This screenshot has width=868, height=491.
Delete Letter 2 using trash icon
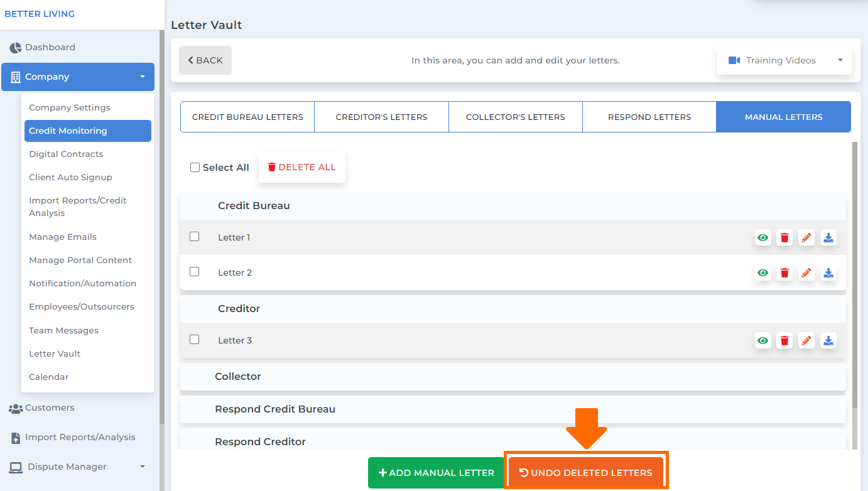coord(784,273)
